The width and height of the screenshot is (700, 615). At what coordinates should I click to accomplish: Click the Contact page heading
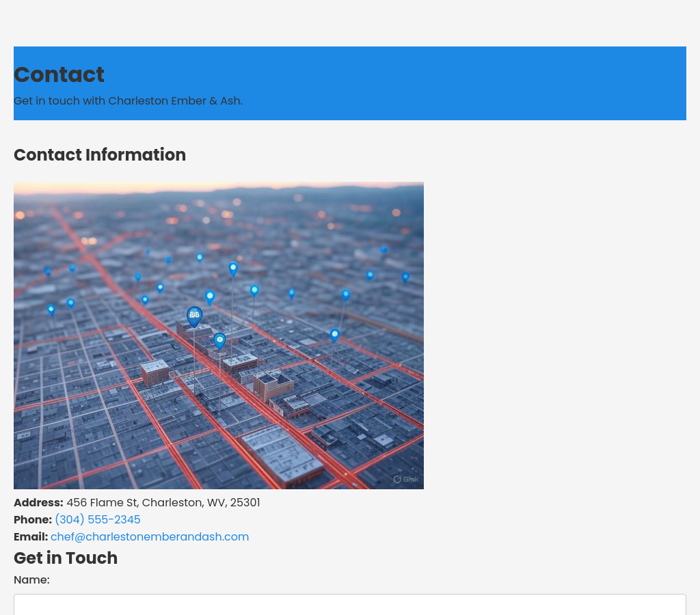[x=59, y=74]
